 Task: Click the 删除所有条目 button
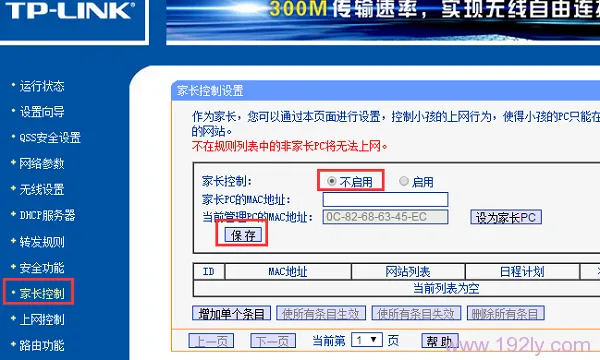pos(505,314)
